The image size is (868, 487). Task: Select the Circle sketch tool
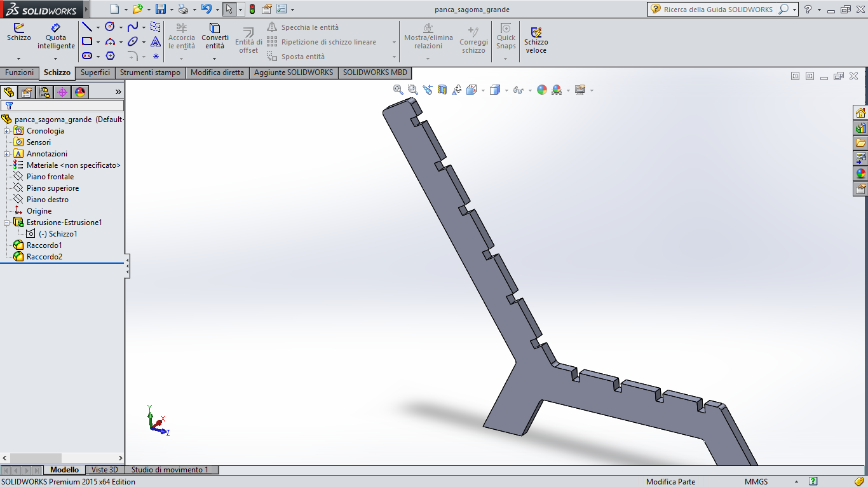110,27
